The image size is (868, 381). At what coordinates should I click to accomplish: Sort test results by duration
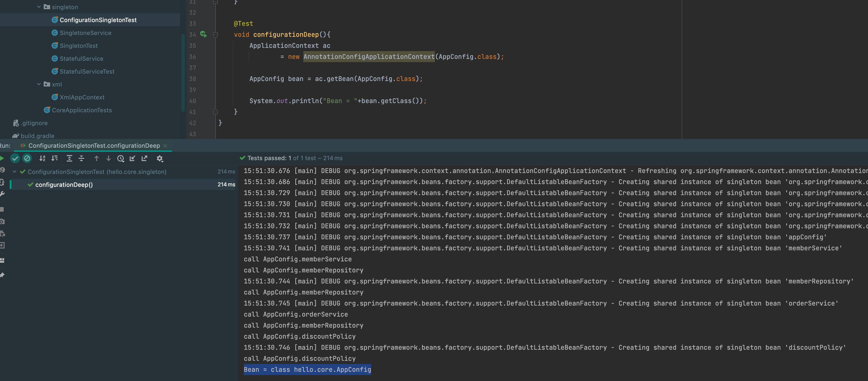click(55, 158)
